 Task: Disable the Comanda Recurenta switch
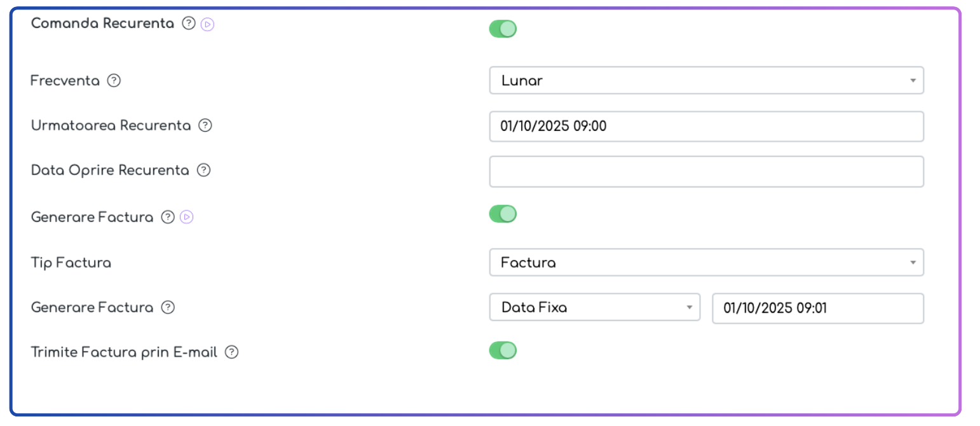click(x=503, y=29)
